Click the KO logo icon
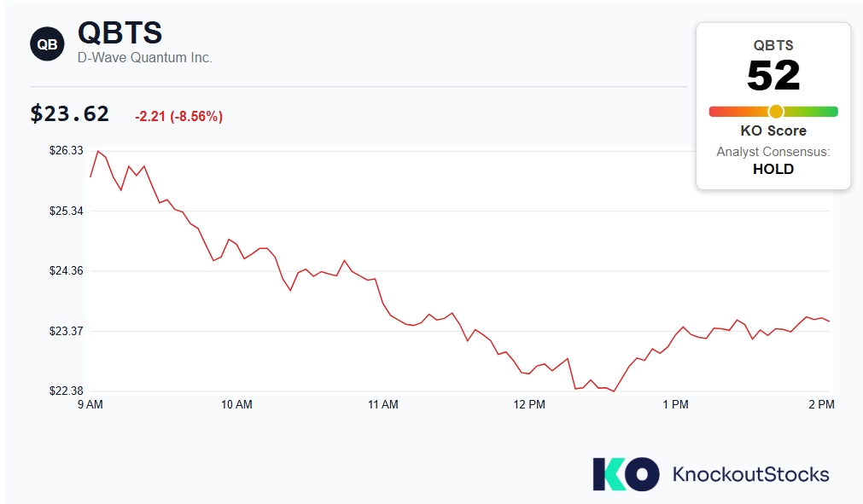Viewport: 863px width, 504px height. (x=626, y=474)
